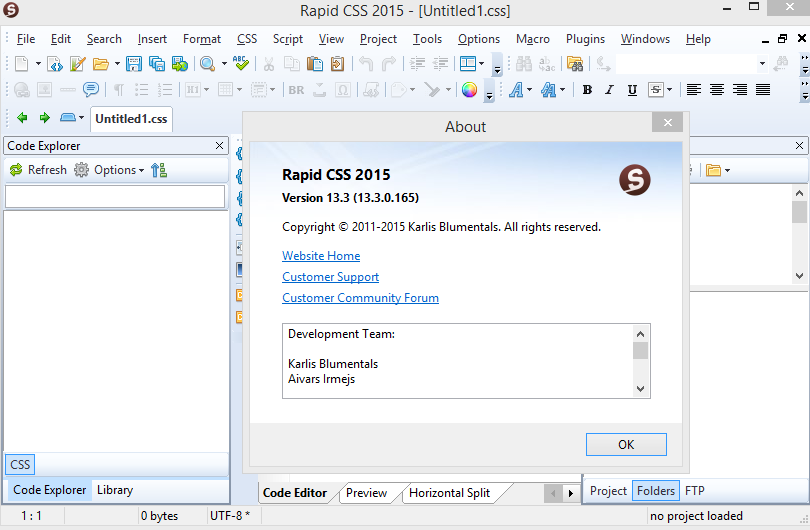
Task: Click the layout panels icon
Action: 468,64
